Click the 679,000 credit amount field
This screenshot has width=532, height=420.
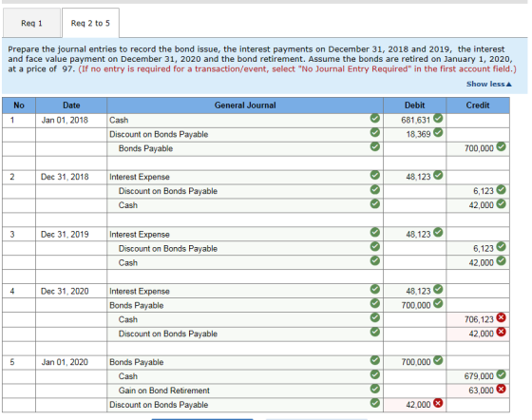point(478,376)
